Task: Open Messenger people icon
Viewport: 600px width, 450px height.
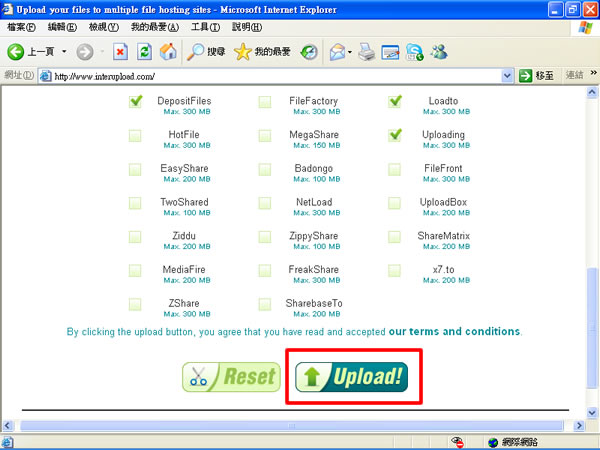Action: pos(439,52)
